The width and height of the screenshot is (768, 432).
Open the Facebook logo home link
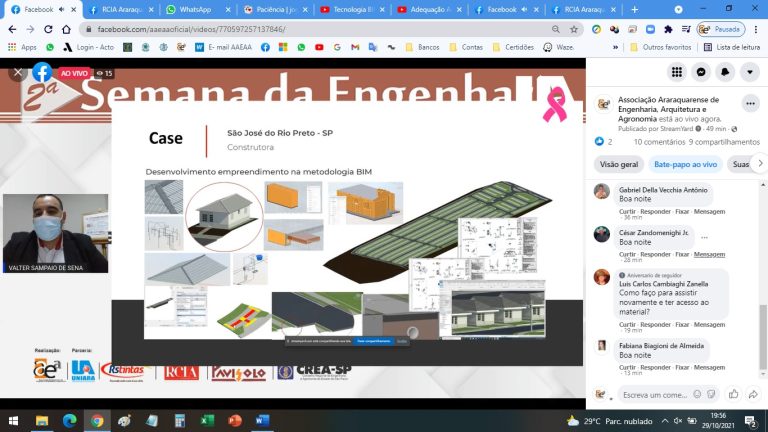point(42,72)
